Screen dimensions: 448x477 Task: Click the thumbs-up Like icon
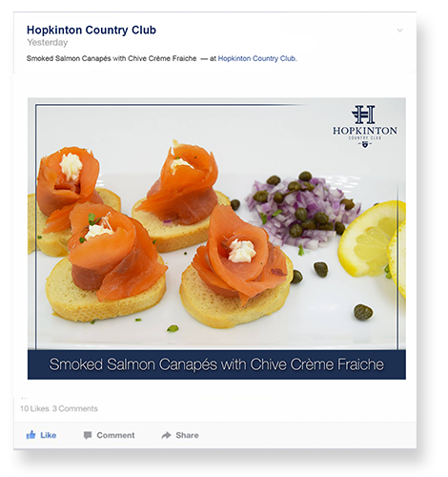pyautogui.click(x=31, y=435)
